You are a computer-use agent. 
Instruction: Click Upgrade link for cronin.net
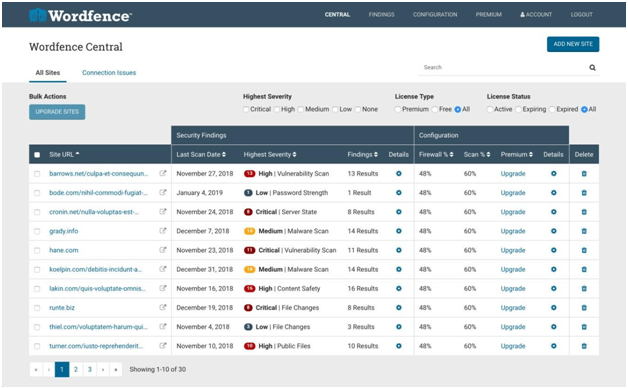click(513, 212)
